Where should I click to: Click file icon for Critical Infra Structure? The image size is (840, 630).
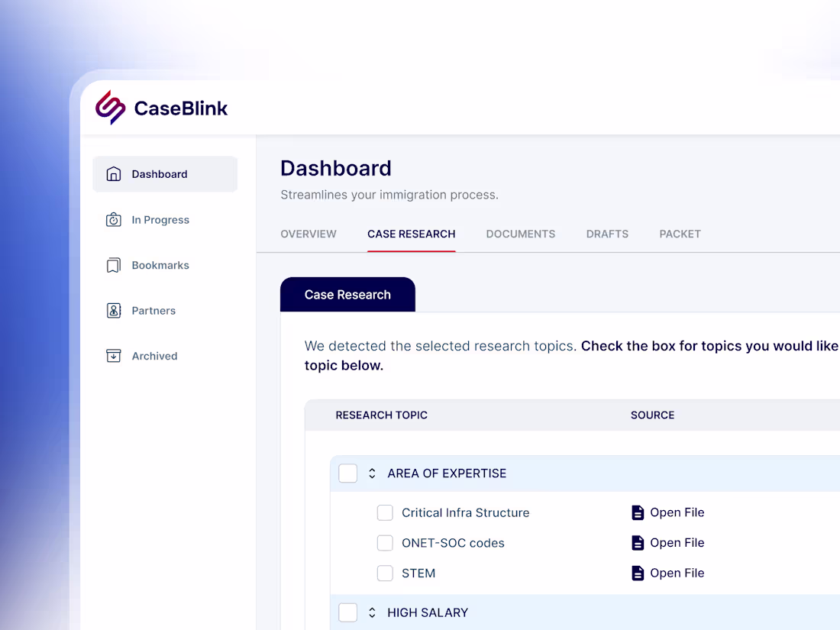[x=638, y=512]
